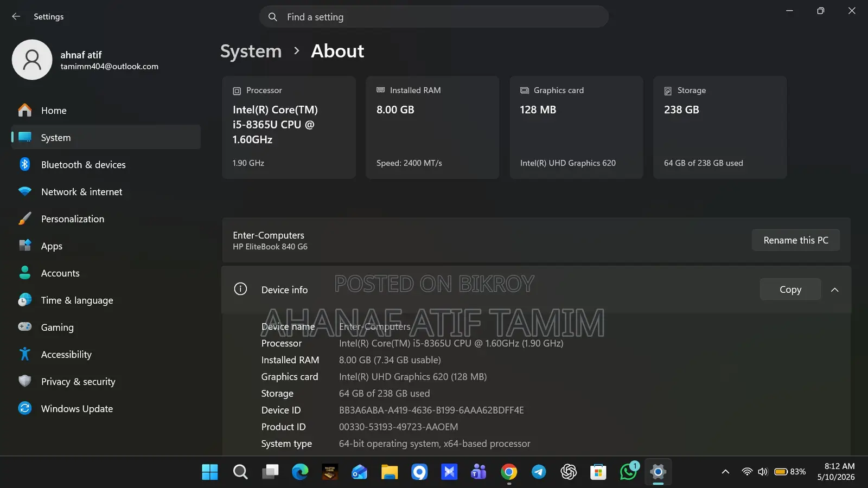The width and height of the screenshot is (868, 488).
Task: Click the search magnifier in Find a setting
Action: pos(273,17)
